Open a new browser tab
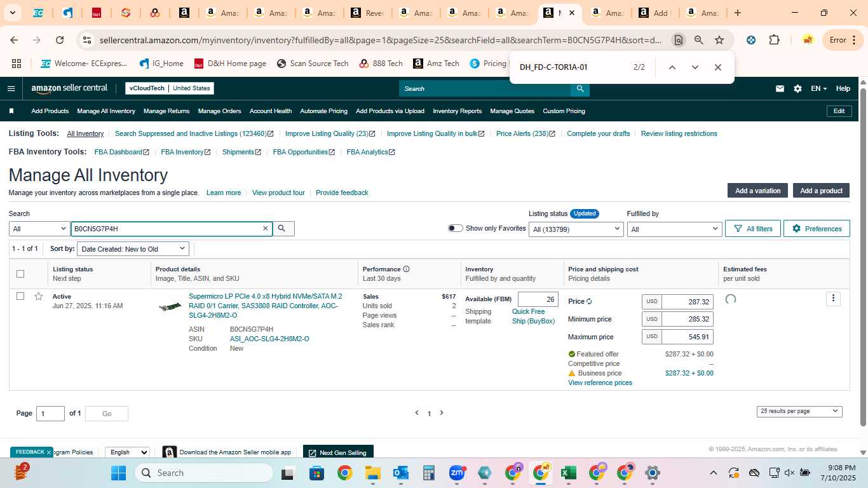868x488 pixels. pyautogui.click(x=737, y=13)
